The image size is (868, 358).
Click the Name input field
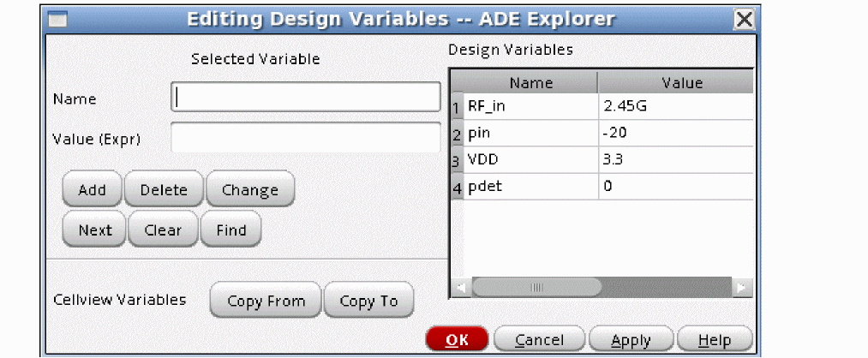point(306,98)
